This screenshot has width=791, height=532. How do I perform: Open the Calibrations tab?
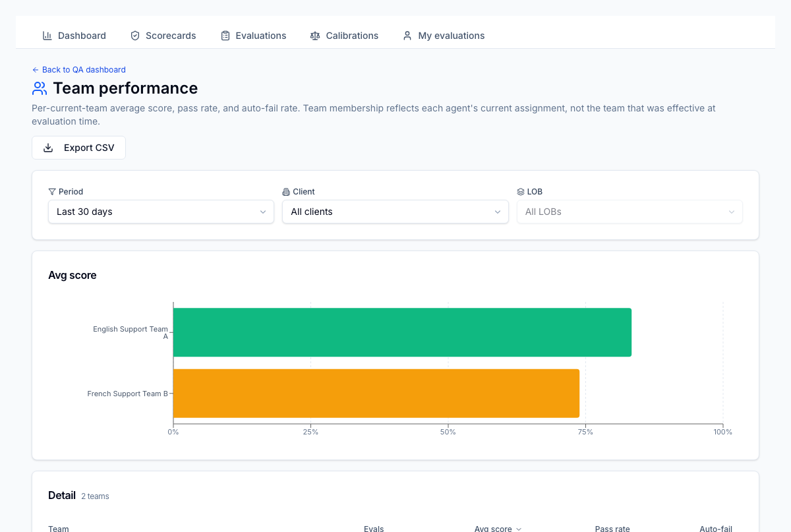344,36
